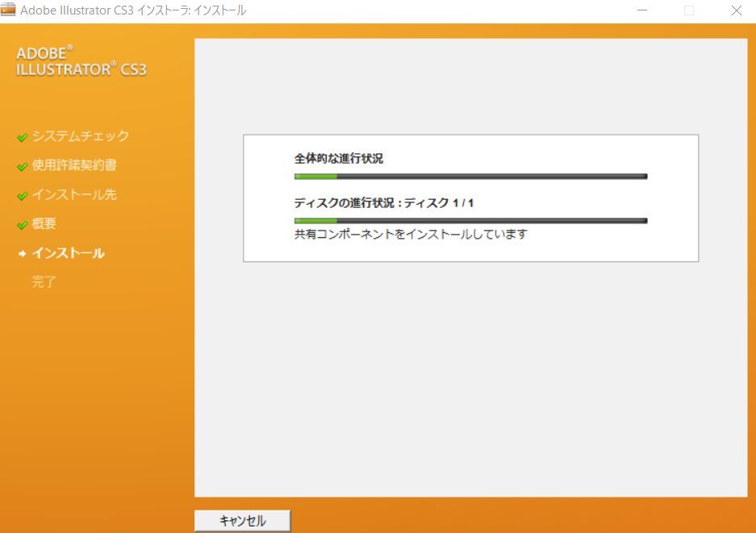Click the ディスクの進行状況：ディスク 1 / 1 label

tap(384, 203)
